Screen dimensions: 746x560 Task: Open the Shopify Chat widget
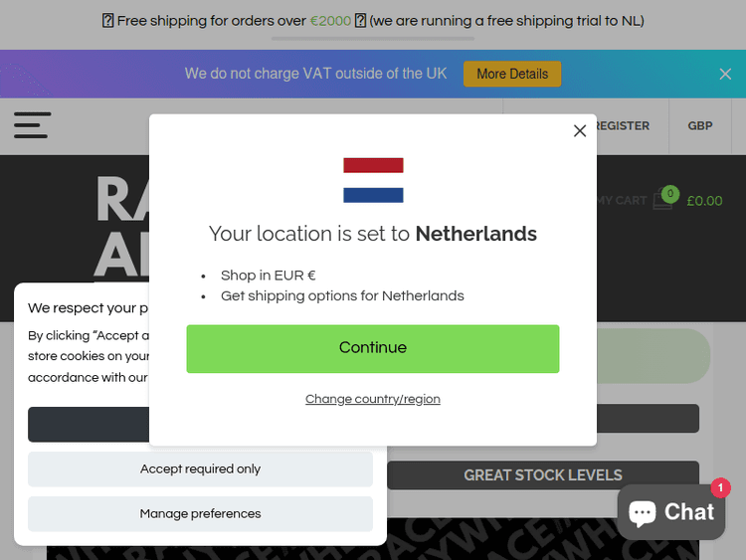point(671,512)
